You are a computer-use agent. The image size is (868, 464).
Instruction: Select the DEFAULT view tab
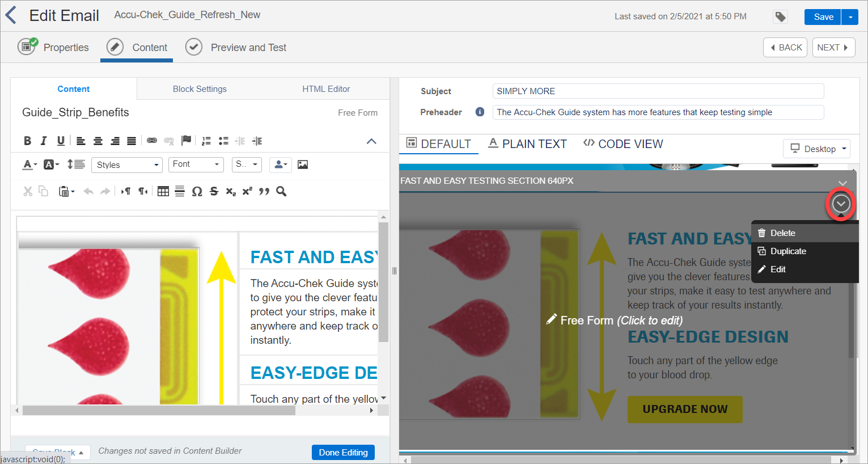tap(439, 144)
